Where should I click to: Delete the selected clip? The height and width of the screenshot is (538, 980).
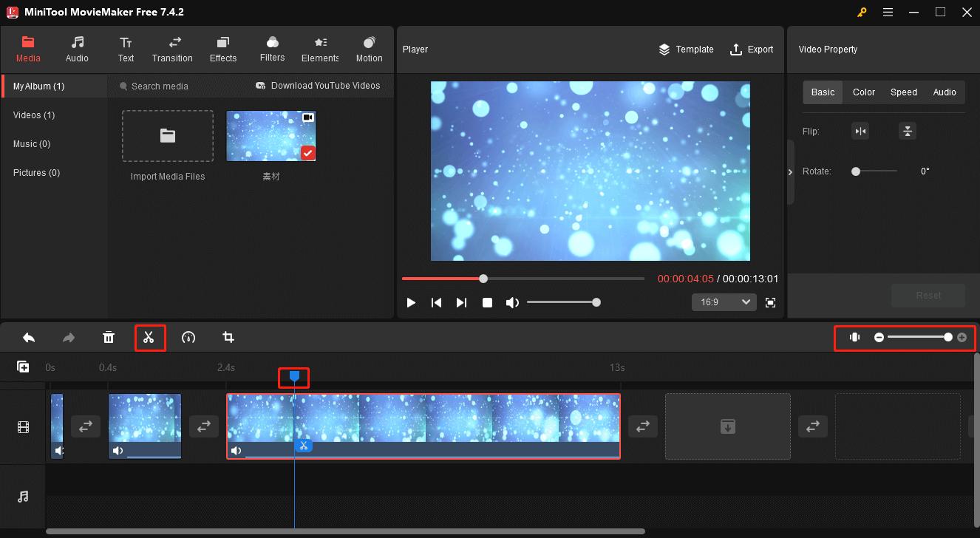(x=109, y=338)
